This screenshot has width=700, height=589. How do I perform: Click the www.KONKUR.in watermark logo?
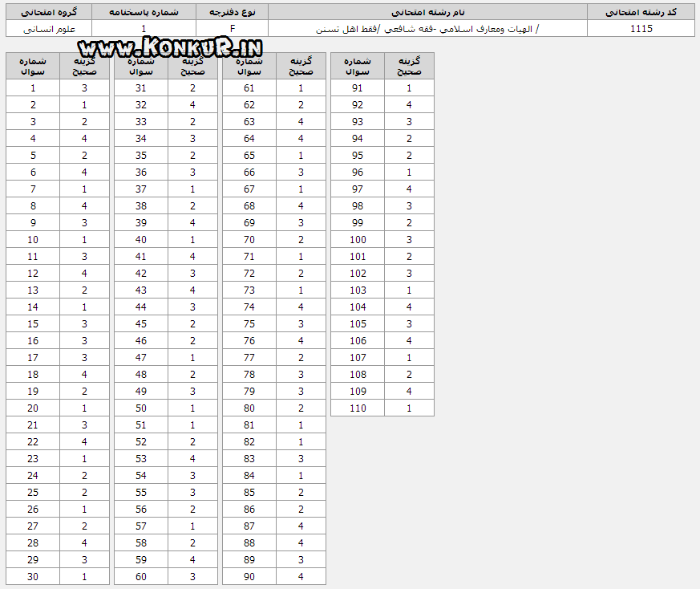[x=170, y=47]
